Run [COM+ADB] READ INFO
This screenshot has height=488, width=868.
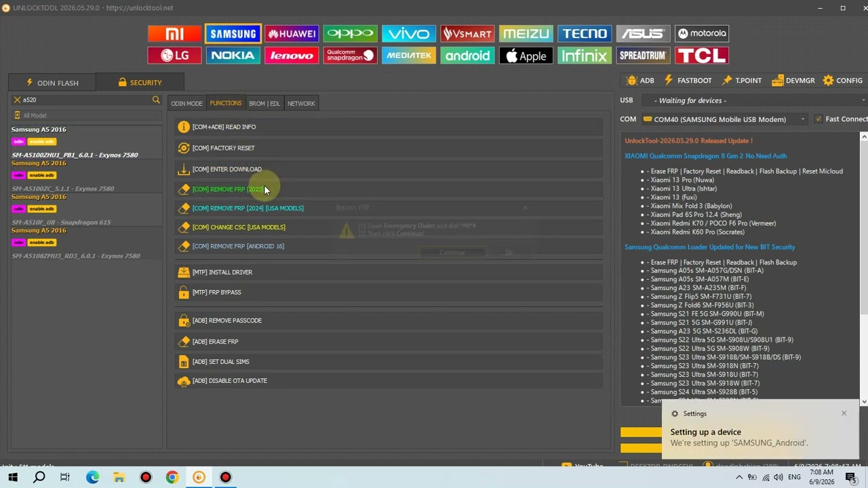[389, 127]
